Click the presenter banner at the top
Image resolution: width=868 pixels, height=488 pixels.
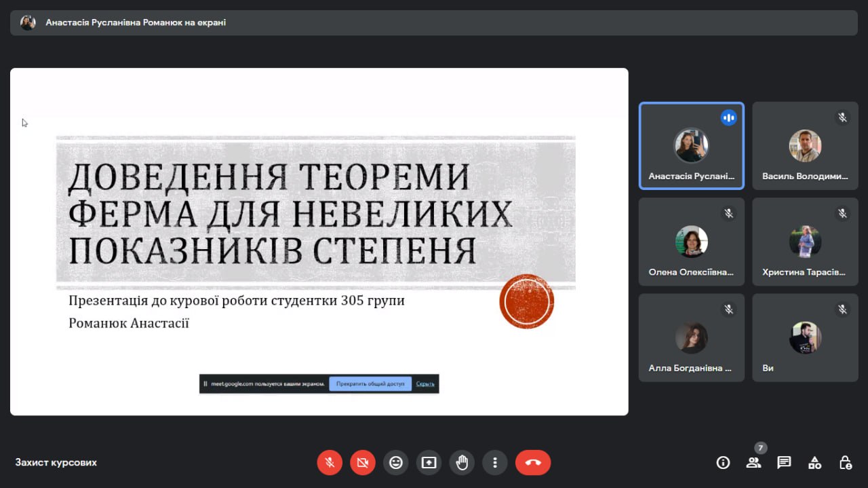(x=434, y=22)
